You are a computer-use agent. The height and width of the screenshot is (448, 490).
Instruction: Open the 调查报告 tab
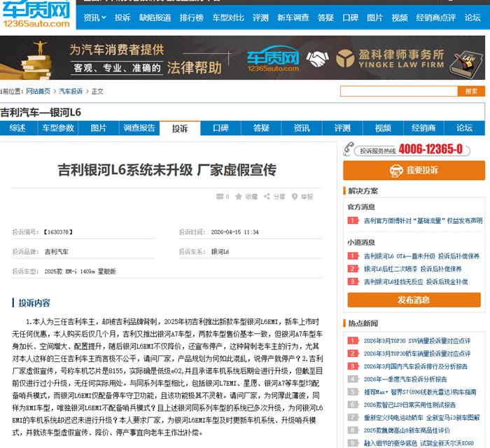click(139, 128)
